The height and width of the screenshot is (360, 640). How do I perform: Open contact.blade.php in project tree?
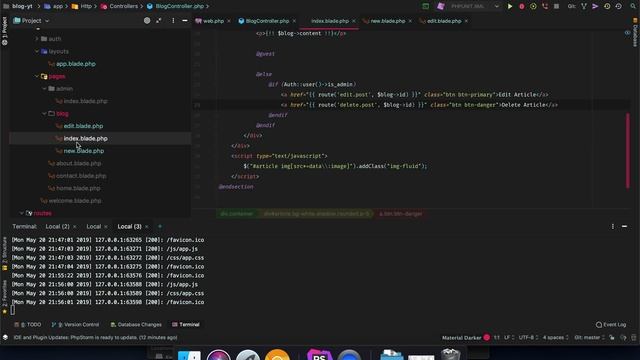pyautogui.click(x=81, y=176)
